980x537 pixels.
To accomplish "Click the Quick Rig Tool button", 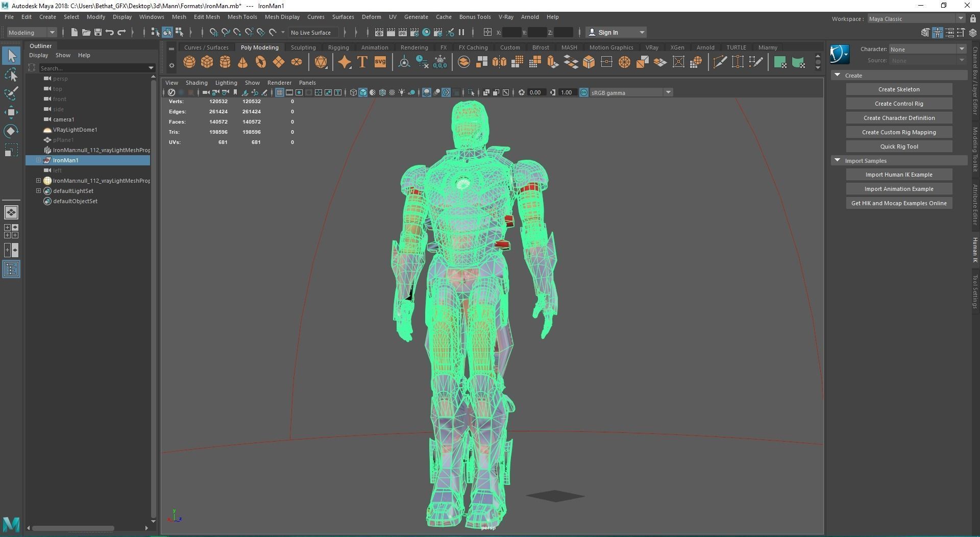I will coord(899,147).
